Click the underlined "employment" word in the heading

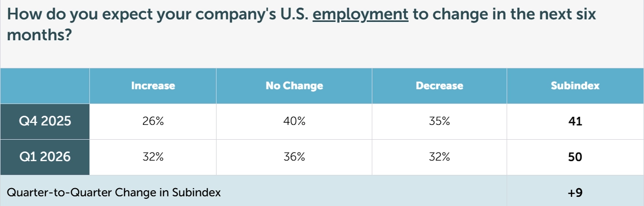point(361,14)
